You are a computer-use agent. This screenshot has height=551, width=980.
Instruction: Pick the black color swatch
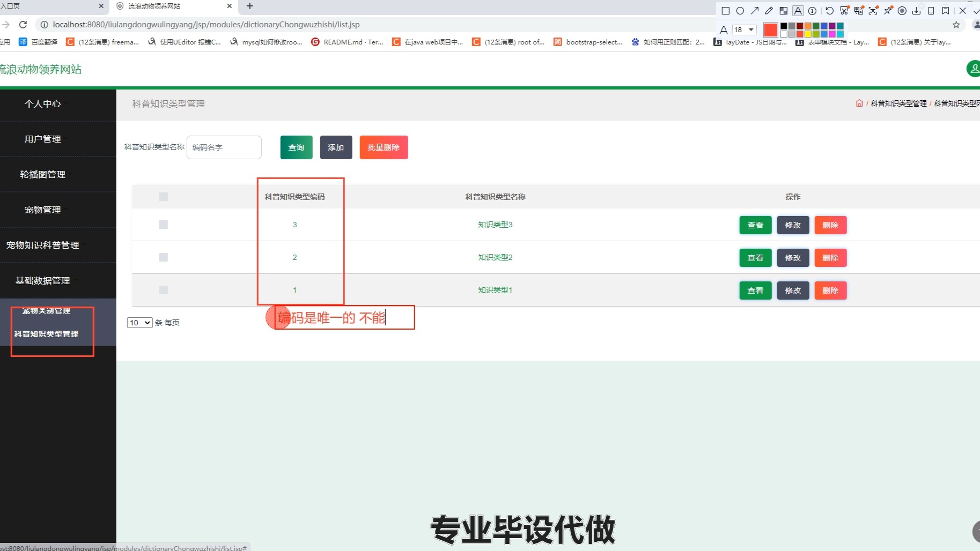tap(784, 26)
